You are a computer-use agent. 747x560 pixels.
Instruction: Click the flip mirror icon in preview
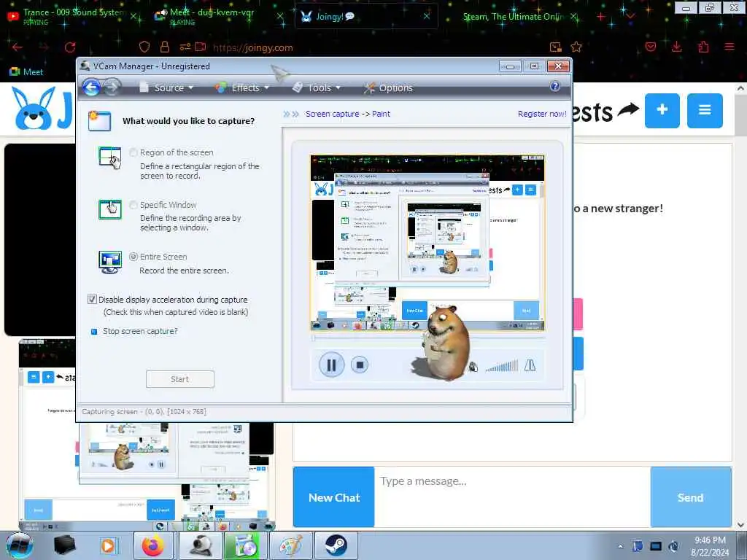tap(530, 365)
